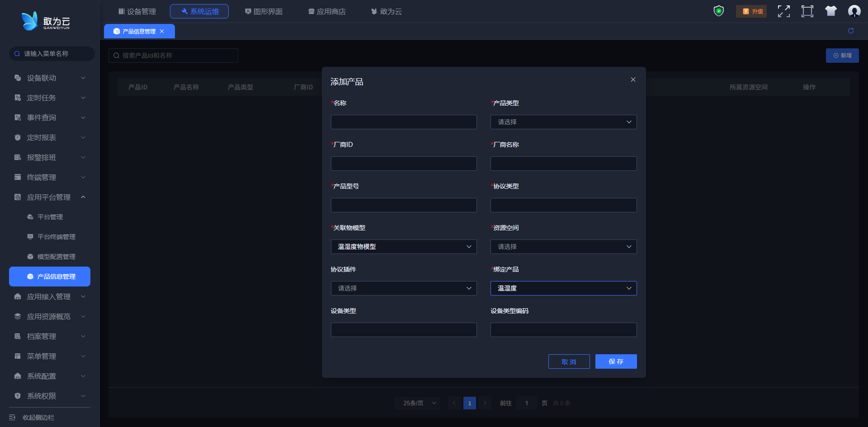
Task: Click the 取消 button
Action: tap(569, 361)
